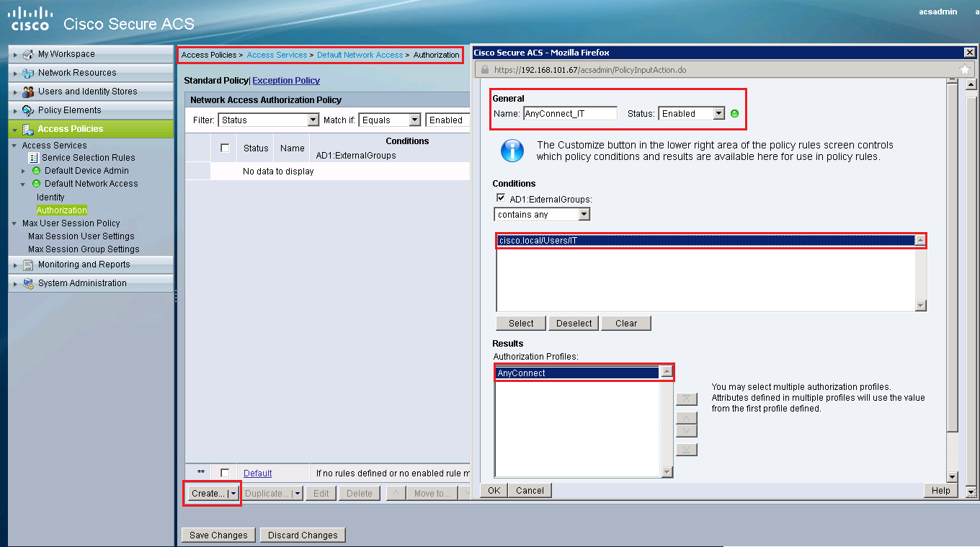Open Default Network Access breadcrumb link
The height and width of the screenshot is (547, 980).
[x=360, y=55]
